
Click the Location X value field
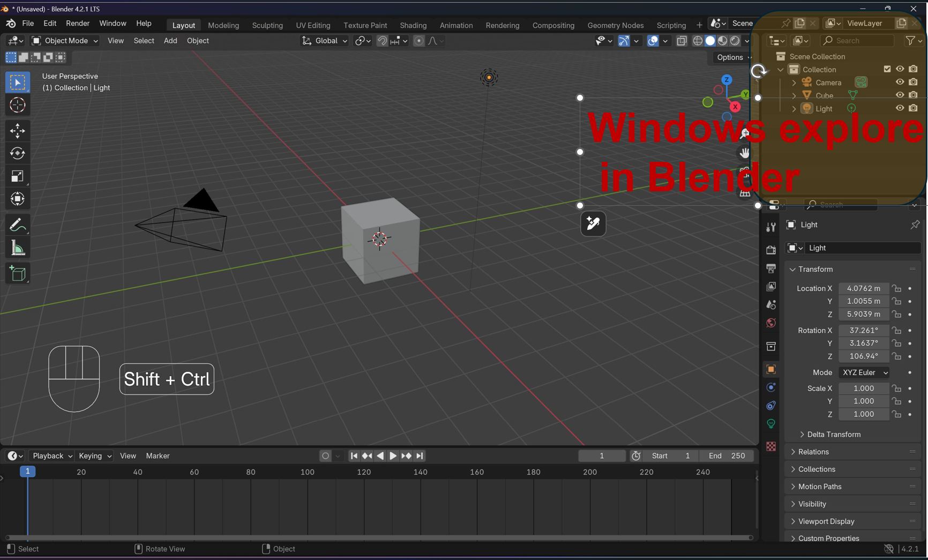863,288
